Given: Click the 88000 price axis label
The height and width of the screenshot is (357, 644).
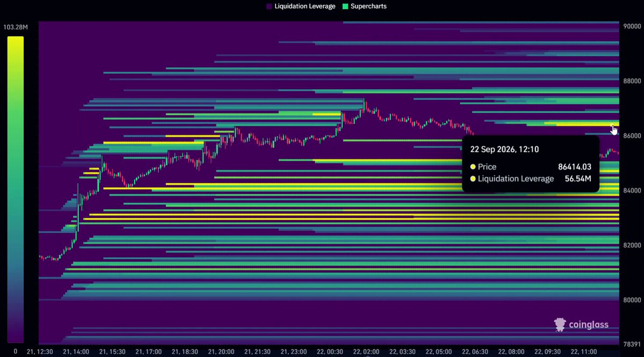Looking at the screenshot, I should (x=631, y=81).
